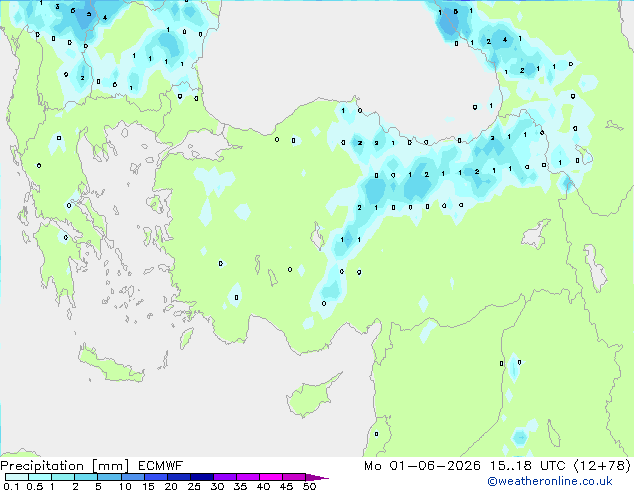Click the 0.1–0.5 mm lightest legend swatch
The height and width of the screenshot is (490, 634).
17,477
